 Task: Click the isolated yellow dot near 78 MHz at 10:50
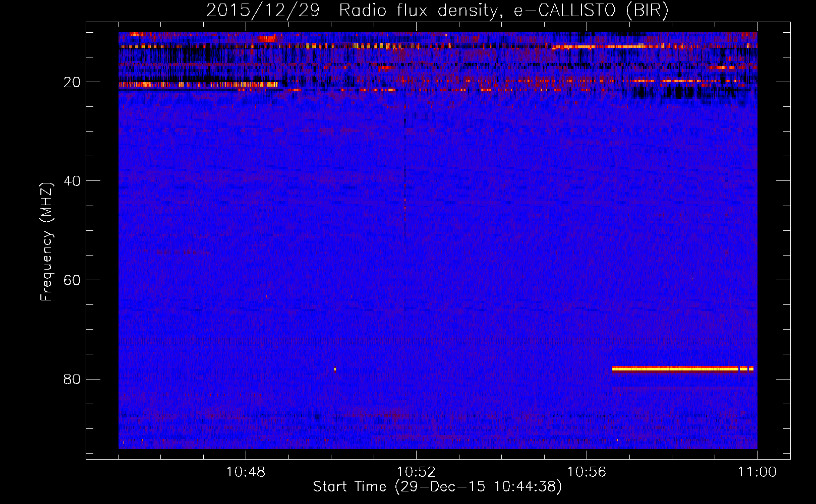click(x=335, y=369)
